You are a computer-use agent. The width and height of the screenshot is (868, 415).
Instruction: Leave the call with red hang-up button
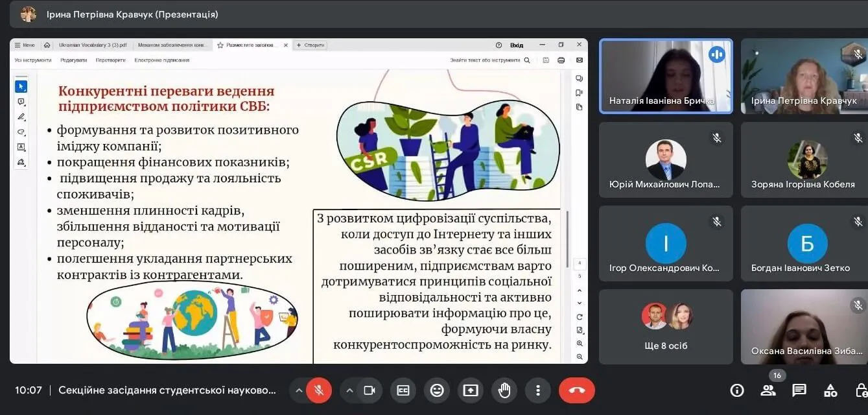[576, 390]
